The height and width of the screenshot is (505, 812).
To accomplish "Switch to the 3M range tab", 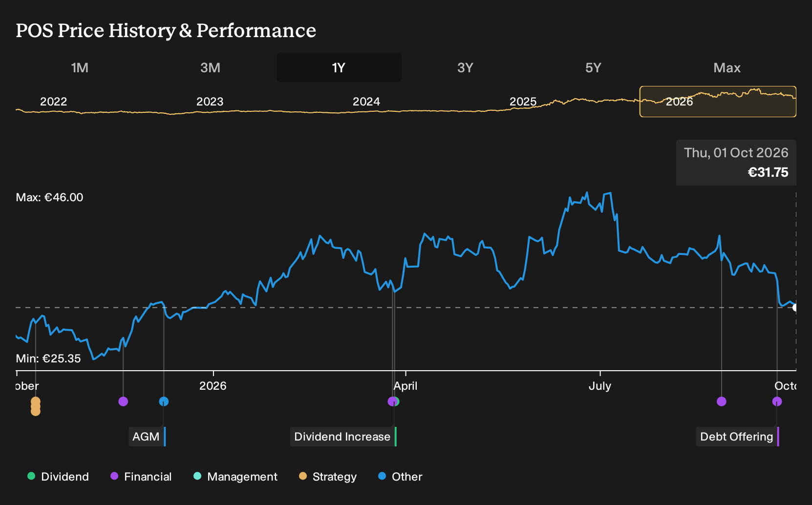I will pos(210,67).
